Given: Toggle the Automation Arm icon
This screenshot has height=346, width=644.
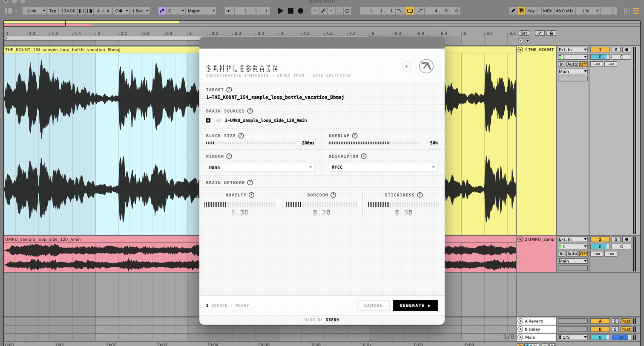Looking at the screenshot, I should 323,11.
